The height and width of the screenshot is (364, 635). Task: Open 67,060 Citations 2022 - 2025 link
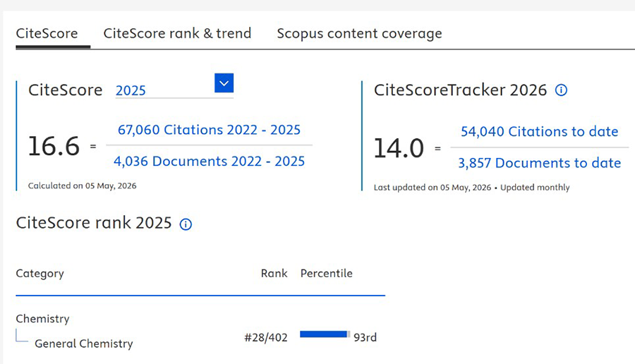click(209, 130)
